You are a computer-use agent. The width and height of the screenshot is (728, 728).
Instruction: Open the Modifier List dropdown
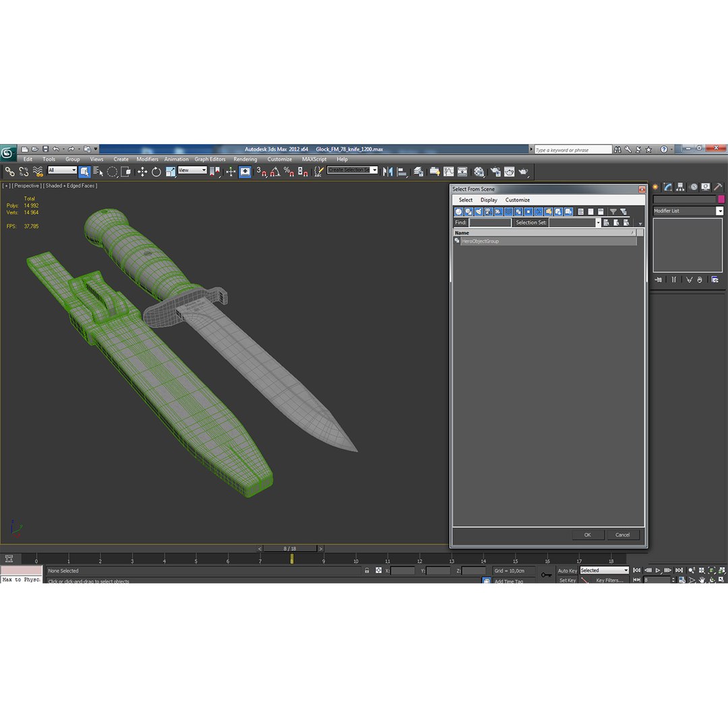pos(688,211)
